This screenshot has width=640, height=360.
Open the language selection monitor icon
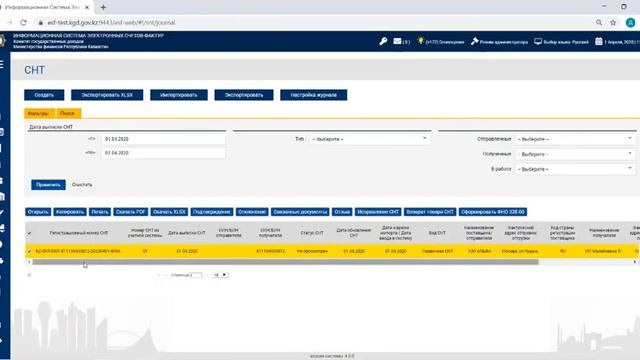[x=538, y=41]
